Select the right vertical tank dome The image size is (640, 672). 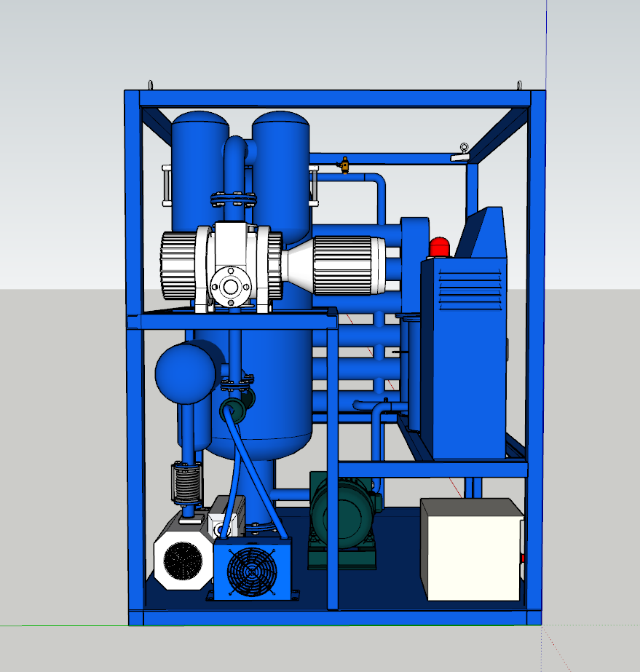point(281,119)
